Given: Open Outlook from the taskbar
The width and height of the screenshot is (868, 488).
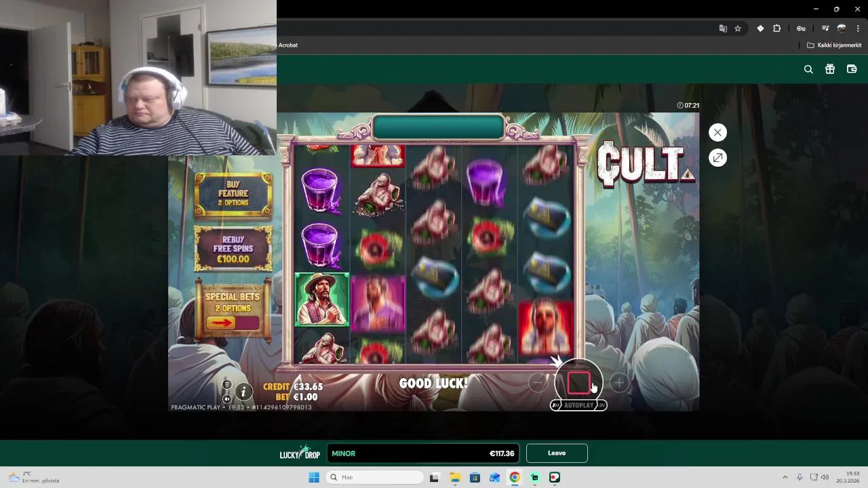Looking at the screenshot, I should [494, 477].
